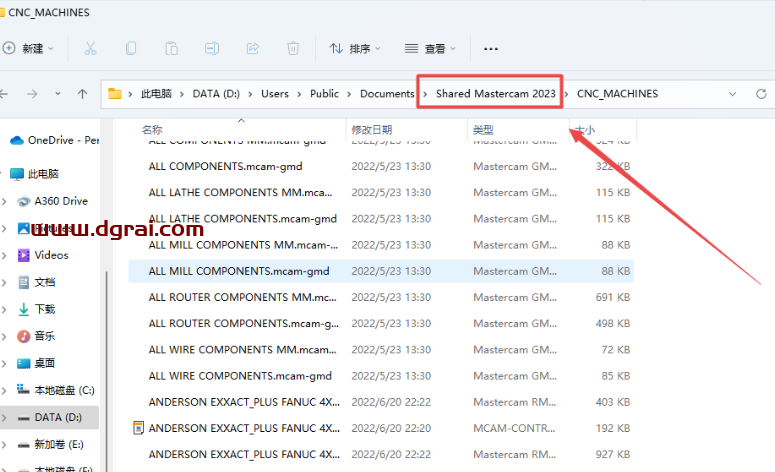Sort by the 类型 column header
775x472 pixels.
click(x=483, y=130)
